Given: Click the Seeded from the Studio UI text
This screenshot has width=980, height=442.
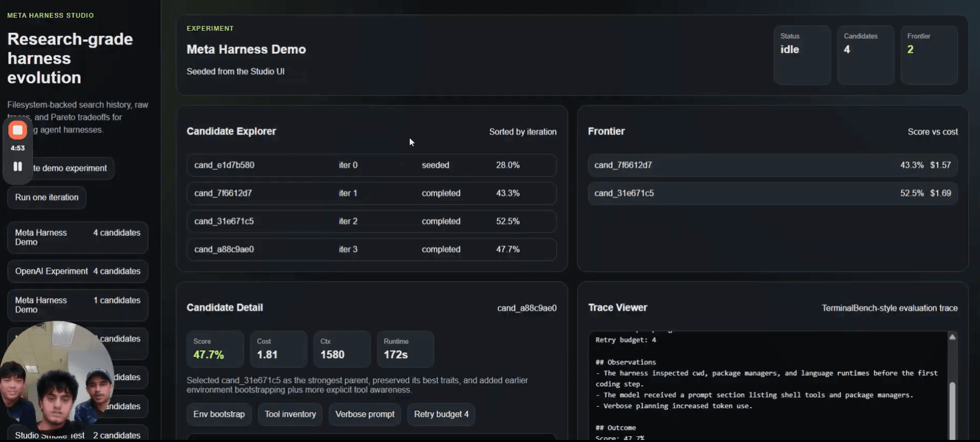Looking at the screenshot, I should tap(235, 72).
